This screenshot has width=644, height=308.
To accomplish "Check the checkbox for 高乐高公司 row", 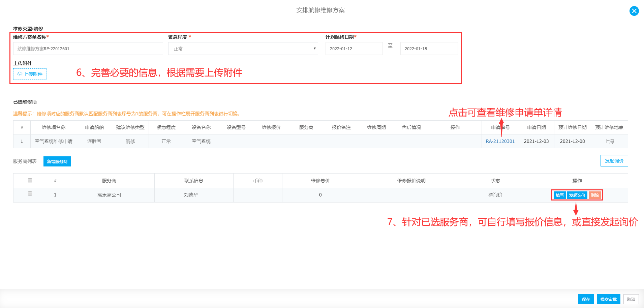I will tap(30, 193).
